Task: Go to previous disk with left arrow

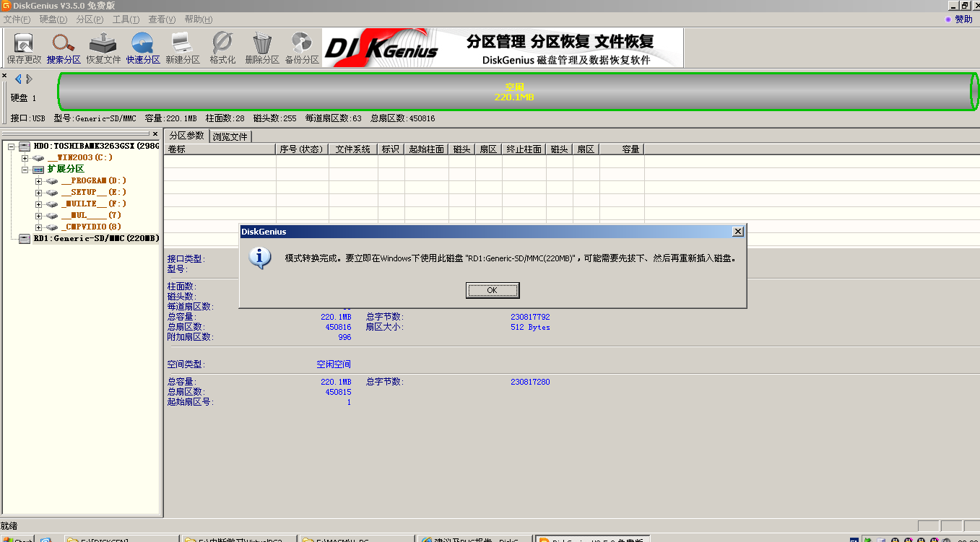Action: click(x=18, y=79)
